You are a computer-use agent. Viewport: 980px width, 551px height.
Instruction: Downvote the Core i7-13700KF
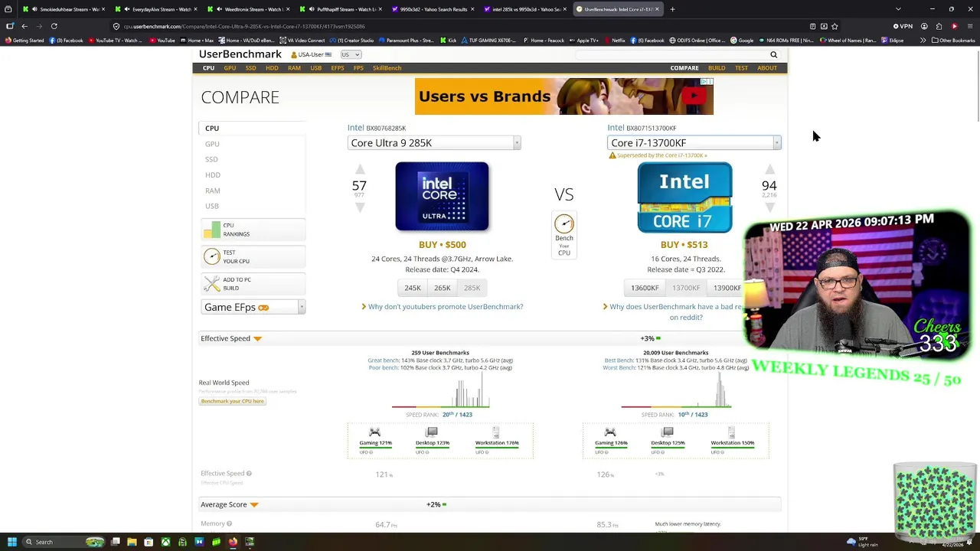(769, 207)
